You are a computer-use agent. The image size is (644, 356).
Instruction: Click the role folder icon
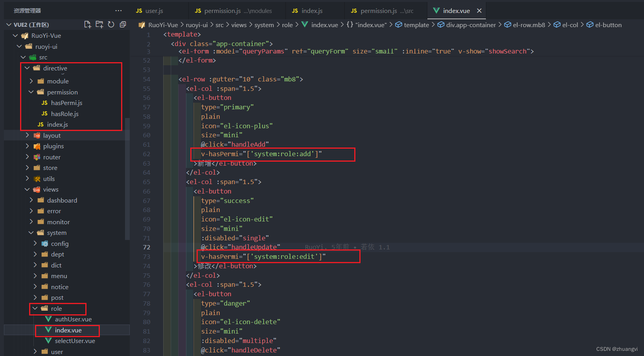[x=44, y=308]
